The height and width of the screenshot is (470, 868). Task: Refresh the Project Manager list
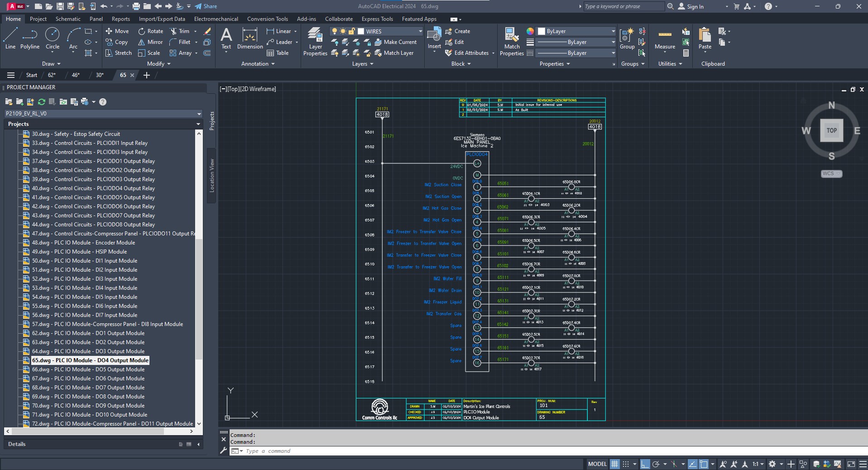click(x=42, y=102)
